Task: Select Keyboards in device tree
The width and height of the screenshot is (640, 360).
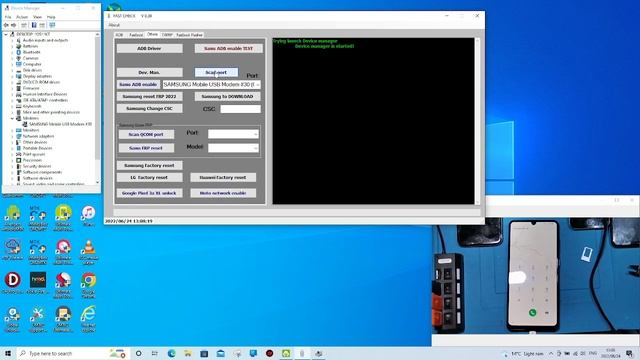Action: [x=32, y=106]
